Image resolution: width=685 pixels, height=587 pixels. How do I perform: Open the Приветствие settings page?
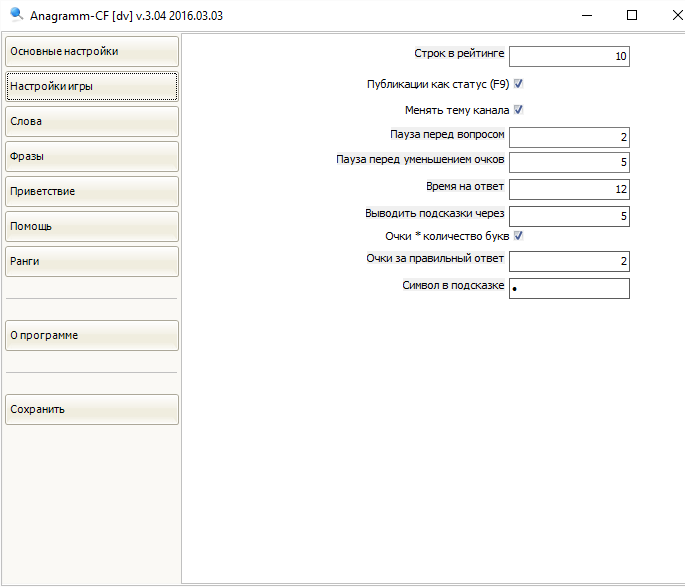(x=92, y=192)
